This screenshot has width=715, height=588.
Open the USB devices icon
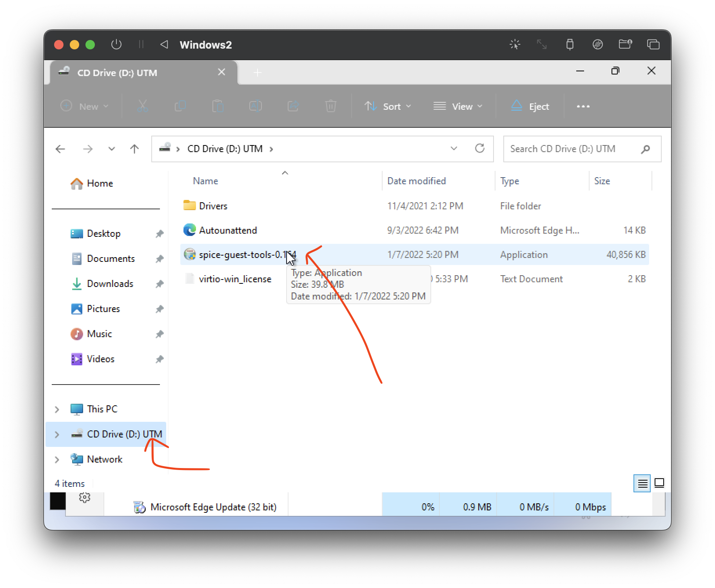click(570, 44)
